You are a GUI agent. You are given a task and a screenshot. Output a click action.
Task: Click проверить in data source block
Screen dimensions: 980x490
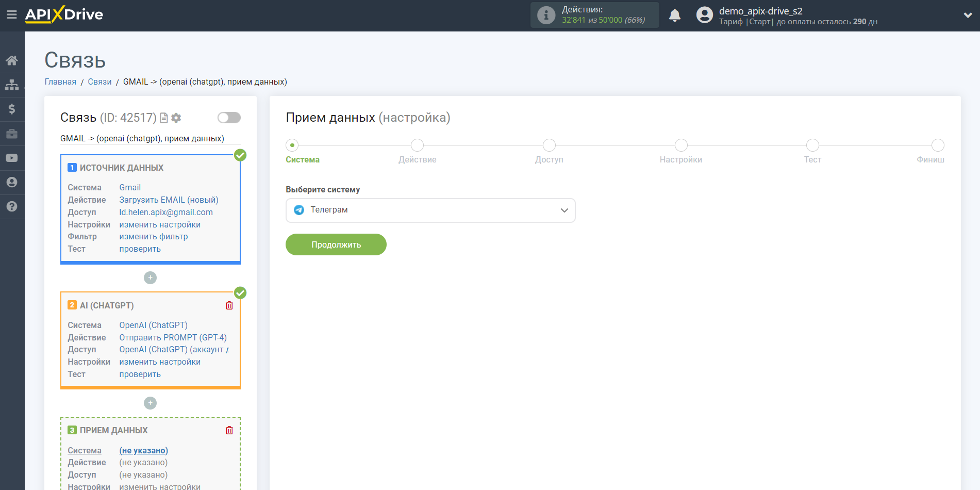[140, 249]
